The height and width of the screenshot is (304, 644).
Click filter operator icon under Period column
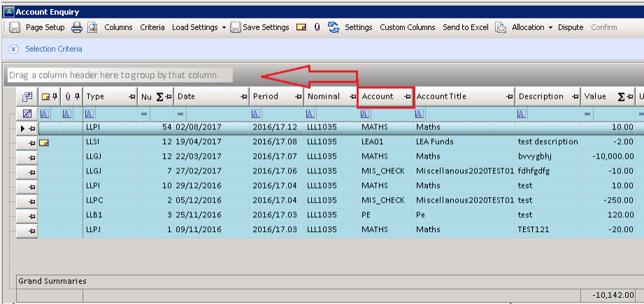(x=257, y=114)
